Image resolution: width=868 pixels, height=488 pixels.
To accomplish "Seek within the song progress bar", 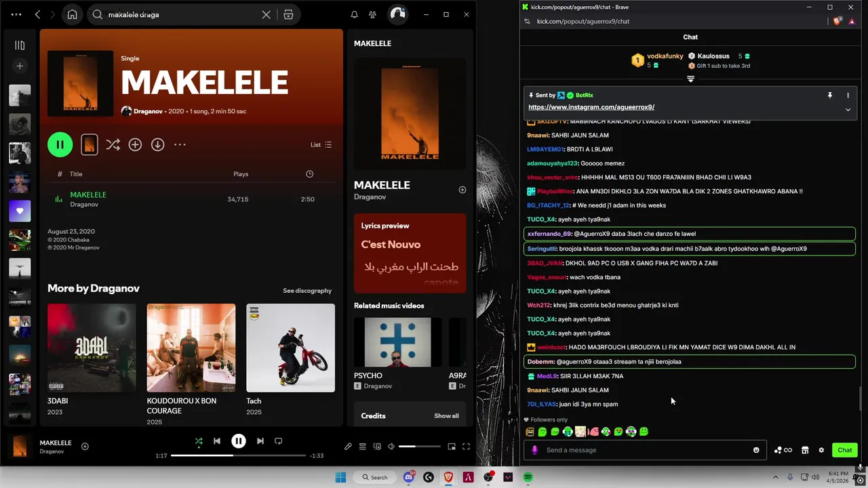I will click(x=239, y=455).
